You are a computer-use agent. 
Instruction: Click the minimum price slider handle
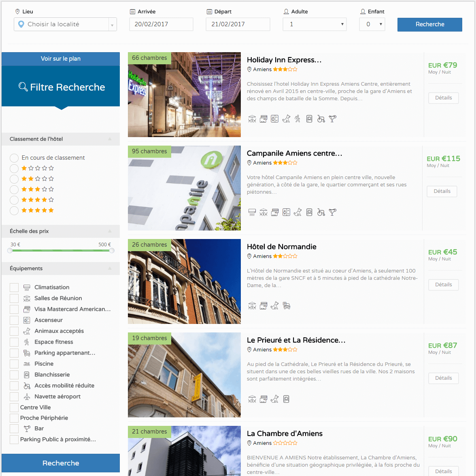(10, 251)
